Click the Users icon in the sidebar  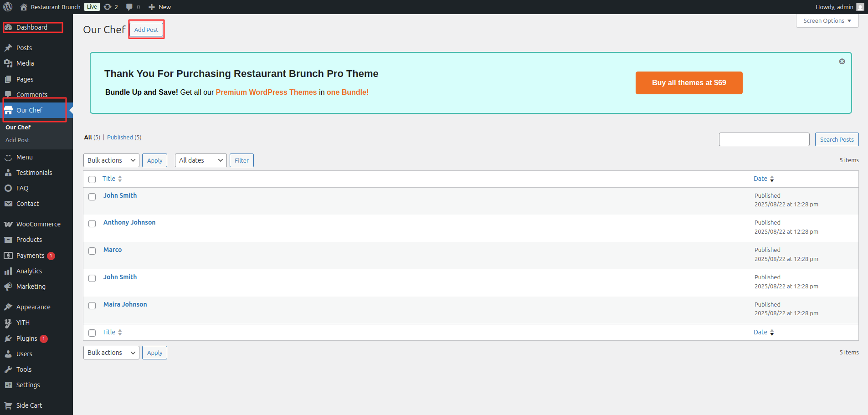point(8,354)
